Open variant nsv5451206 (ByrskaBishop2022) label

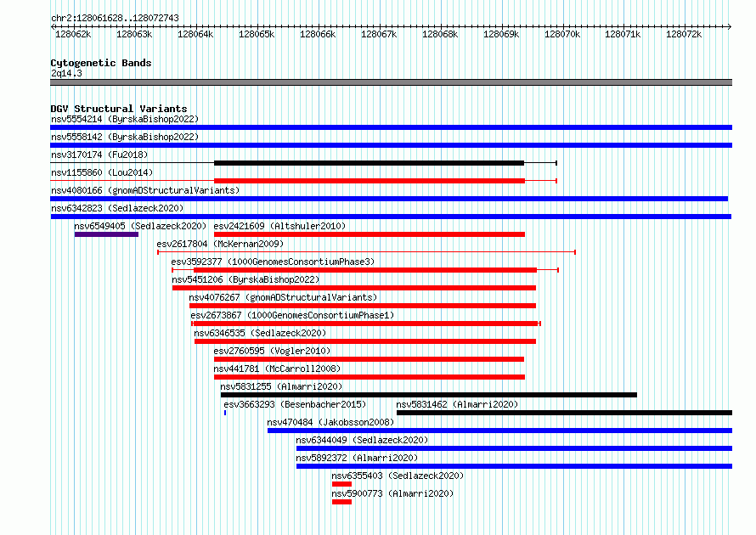pyautogui.click(x=245, y=279)
